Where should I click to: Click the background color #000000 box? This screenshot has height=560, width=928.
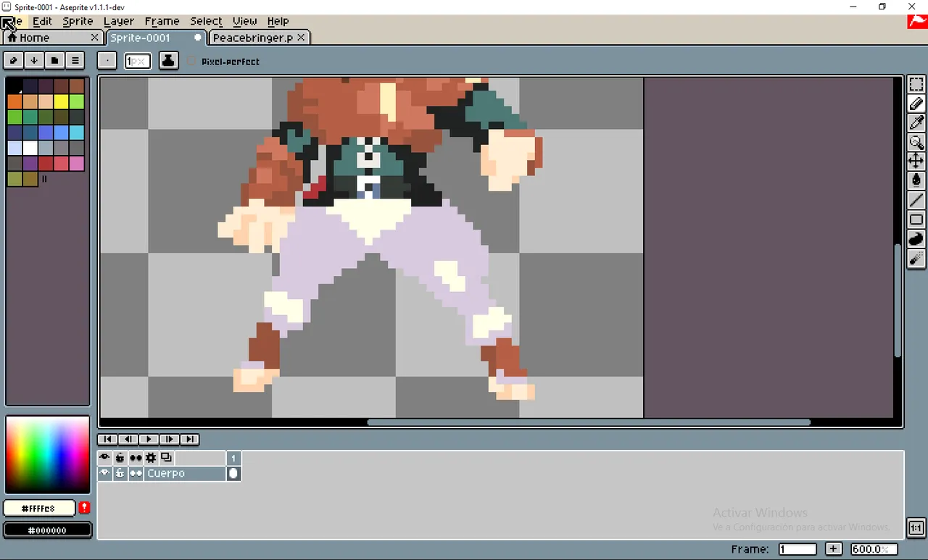48,530
